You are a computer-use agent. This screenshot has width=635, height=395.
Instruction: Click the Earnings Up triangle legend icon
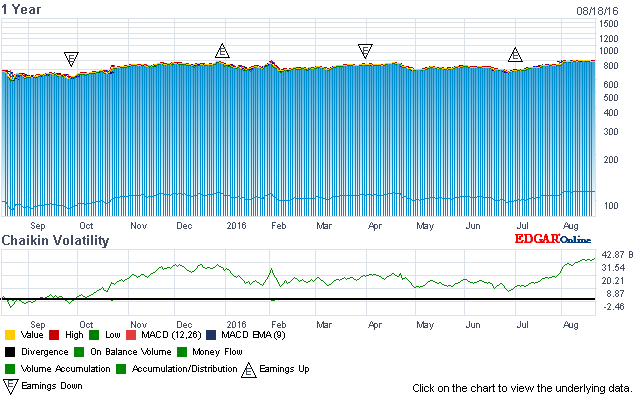pos(249,370)
